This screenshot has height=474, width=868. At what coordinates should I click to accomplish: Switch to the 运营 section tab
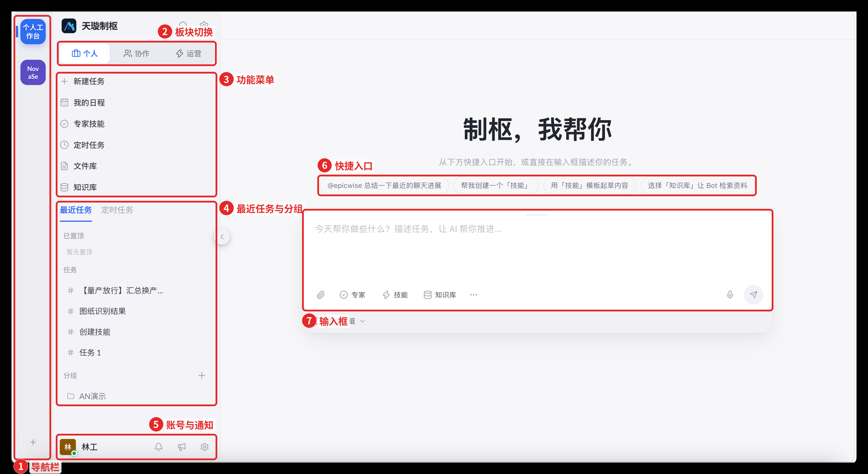188,53
